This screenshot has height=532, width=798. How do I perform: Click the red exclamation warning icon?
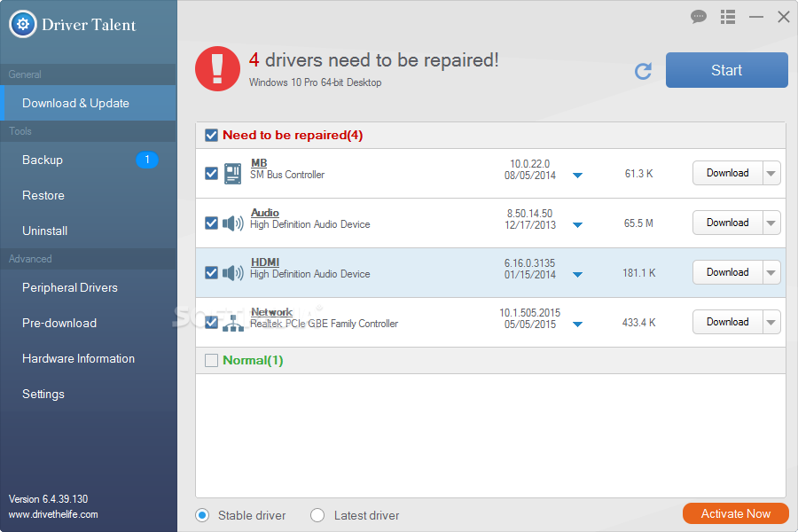(217, 69)
